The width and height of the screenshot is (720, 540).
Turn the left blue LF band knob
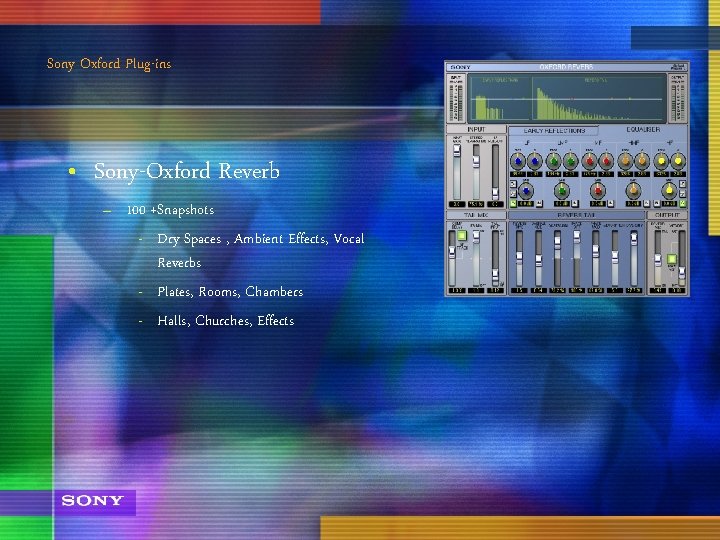pyautogui.click(x=518, y=161)
